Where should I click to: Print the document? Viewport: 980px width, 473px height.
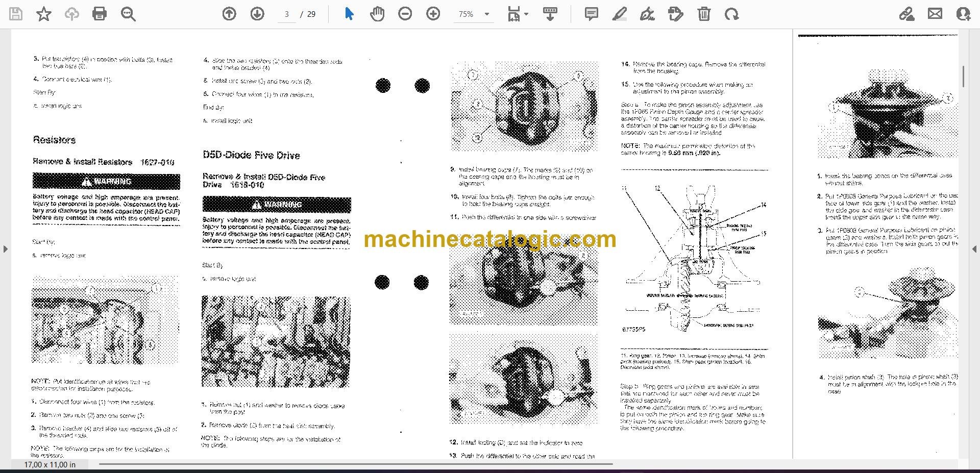[x=100, y=14]
